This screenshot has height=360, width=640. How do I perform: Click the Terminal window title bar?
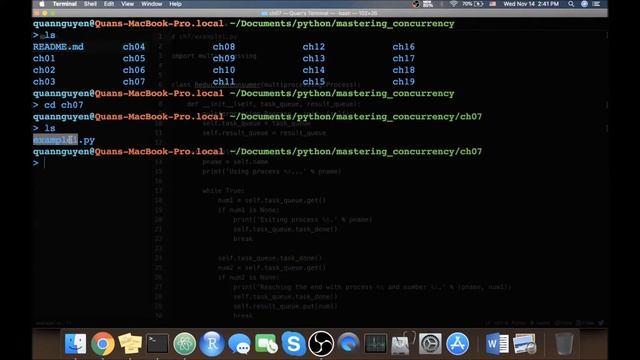click(x=320, y=13)
